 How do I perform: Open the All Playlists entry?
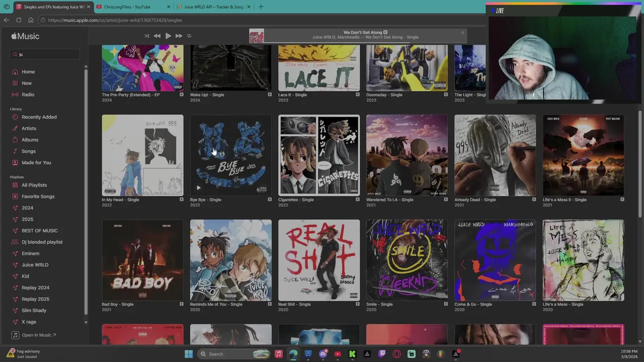(34, 185)
